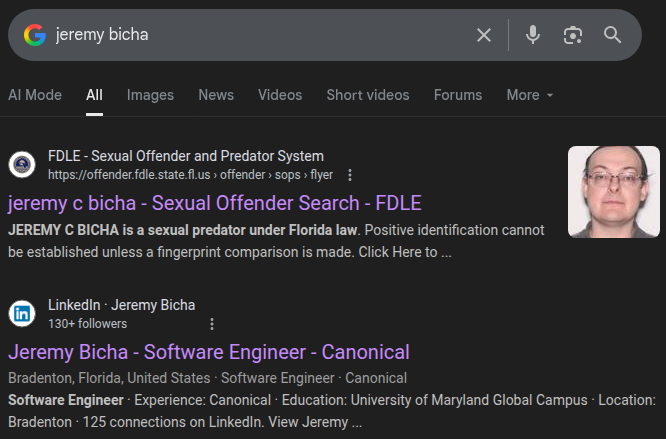The width and height of the screenshot is (666, 439).
Task: Click 'Bradenton, Florida, United States' snippet line
Action: point(109,378)
